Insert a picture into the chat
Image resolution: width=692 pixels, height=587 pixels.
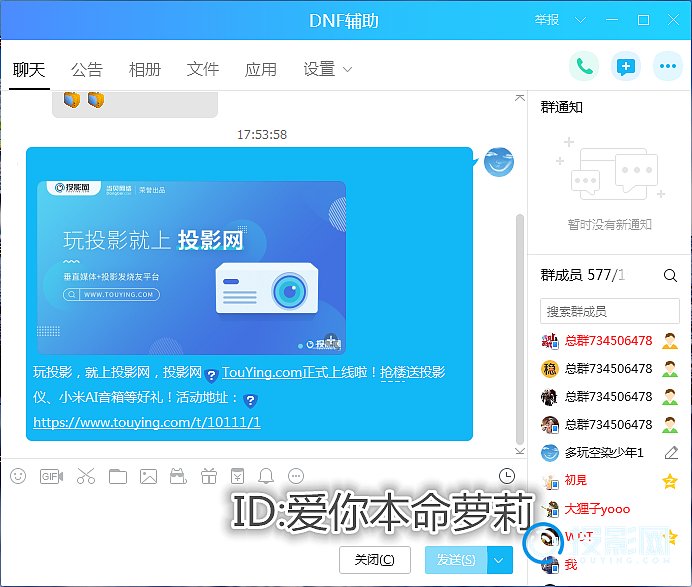click(x=148, y=476)
